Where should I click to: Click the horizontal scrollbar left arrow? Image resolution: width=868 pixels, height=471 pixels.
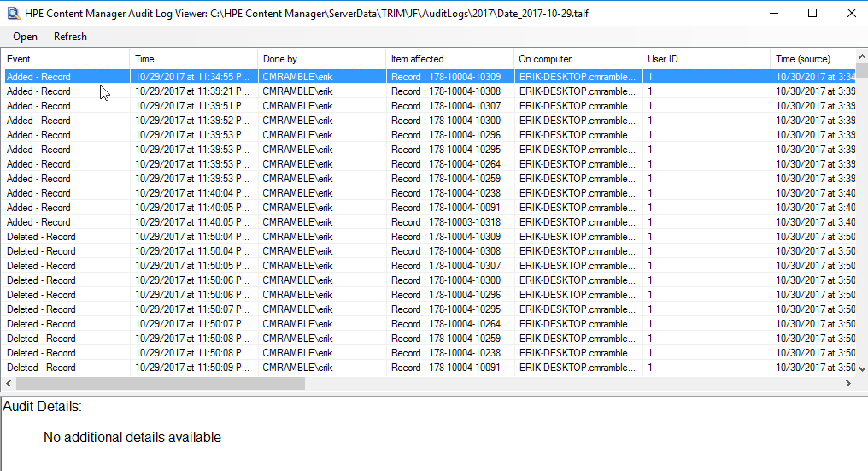coord(9,383)
